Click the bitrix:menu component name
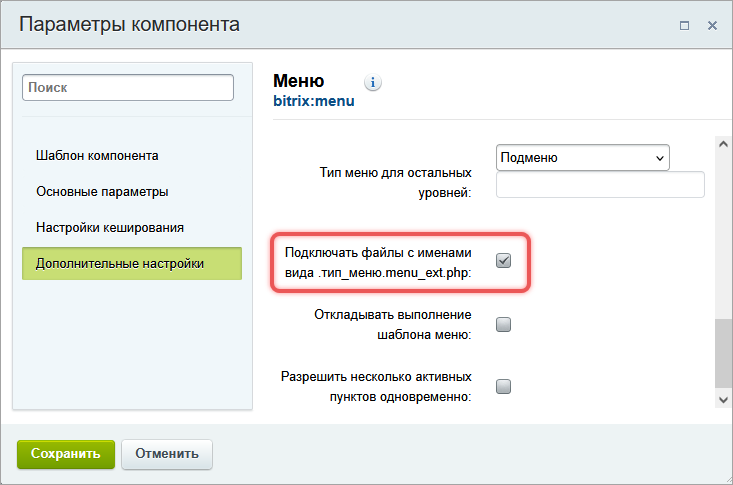This screenshot has height=485, width=733. tap(313, 101)
